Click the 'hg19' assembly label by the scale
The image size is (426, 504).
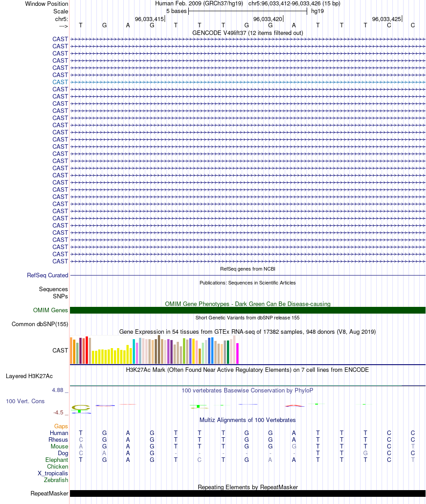(317, 11)
